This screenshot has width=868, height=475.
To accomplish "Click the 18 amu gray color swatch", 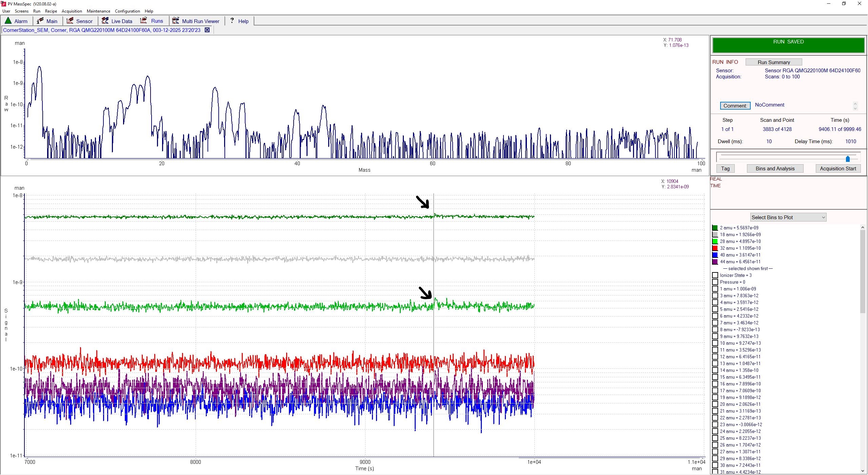I will point(715,234).
